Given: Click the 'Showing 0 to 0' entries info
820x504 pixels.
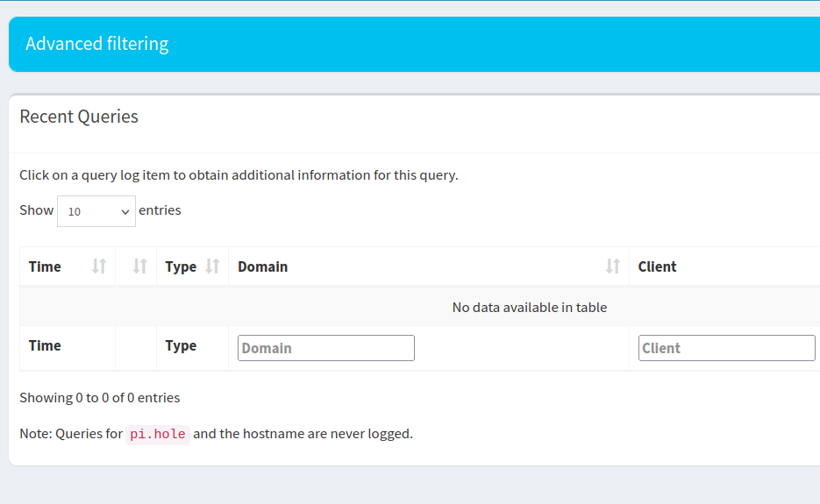Looking at the screenshot, I should click(100, 398).
